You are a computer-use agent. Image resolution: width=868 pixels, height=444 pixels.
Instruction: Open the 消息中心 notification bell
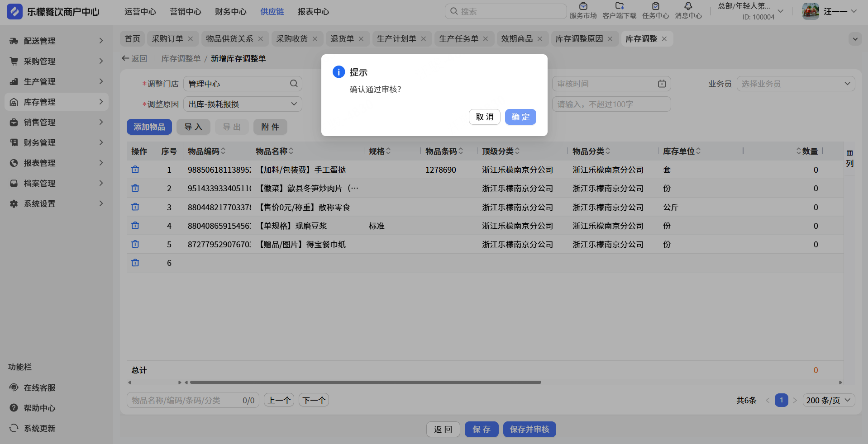coord(688,6)
